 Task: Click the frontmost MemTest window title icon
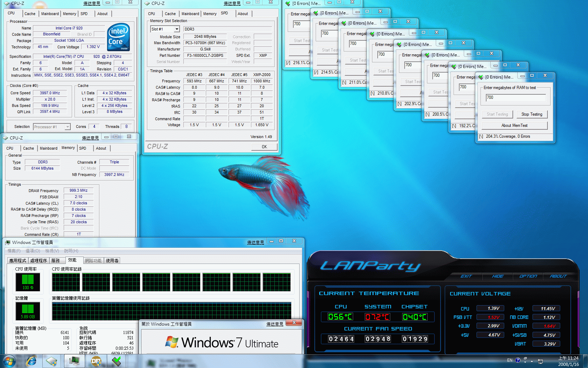pyautogui.click(x=481, y=77)
